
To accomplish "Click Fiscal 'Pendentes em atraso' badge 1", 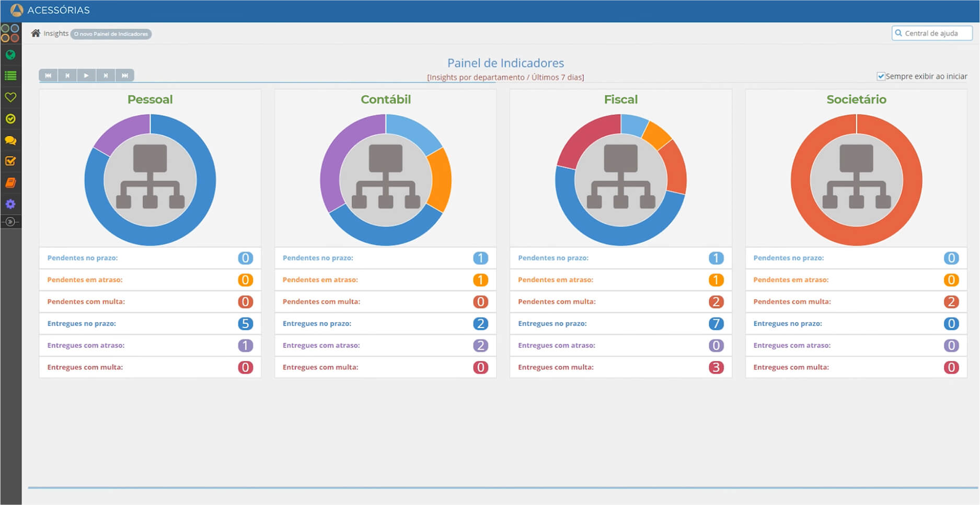I will (x=716, y=280).
